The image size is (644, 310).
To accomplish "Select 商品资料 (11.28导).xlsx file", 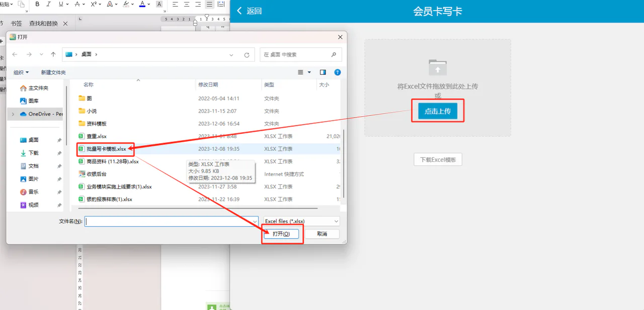I will click(x=109, y=161).
